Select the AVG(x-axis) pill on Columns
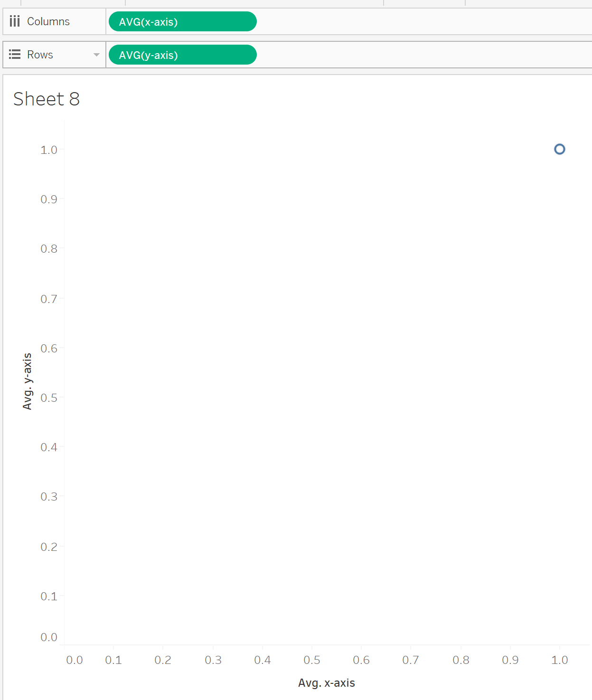 (x=182, y=21)
